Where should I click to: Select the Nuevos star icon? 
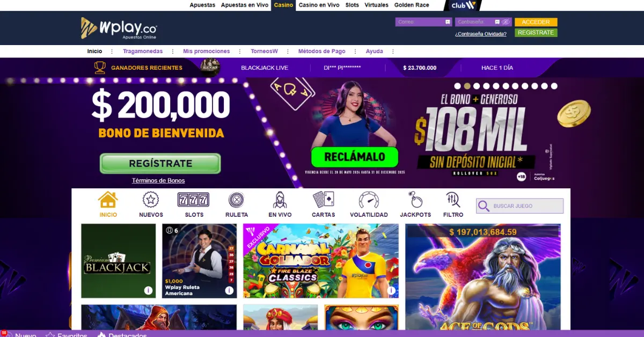(151, 200)
